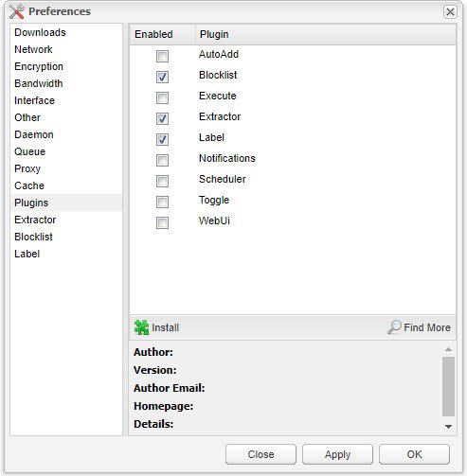
Task: Open the Blocklist settings in sidebar
Action: (x=66, y=237)
